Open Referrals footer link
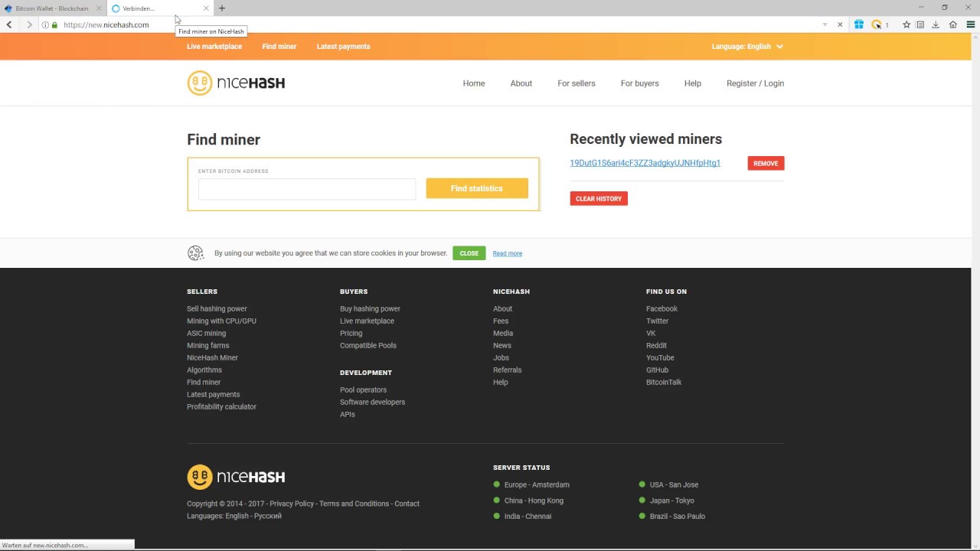This screenshot has height=551, width=980. click(507, 370)
